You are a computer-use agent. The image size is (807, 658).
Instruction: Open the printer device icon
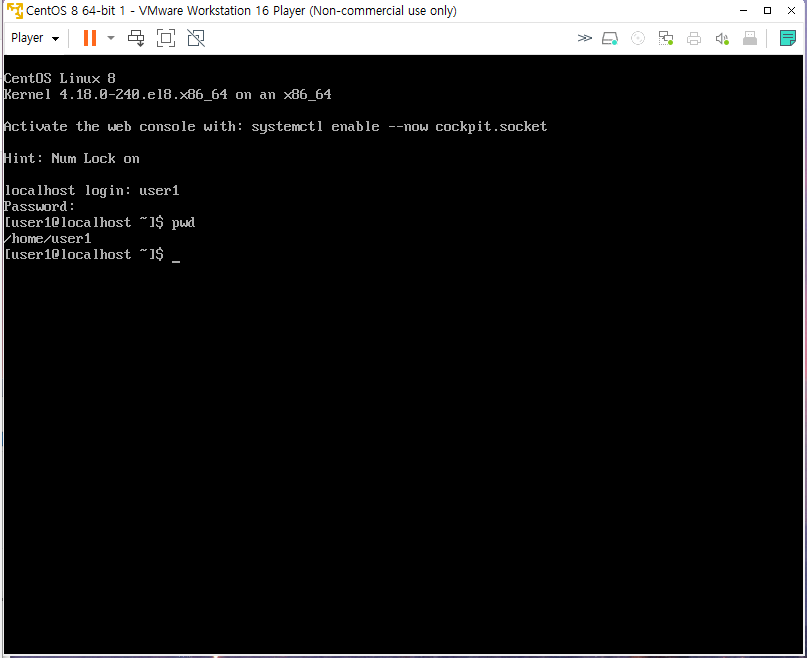694,38
